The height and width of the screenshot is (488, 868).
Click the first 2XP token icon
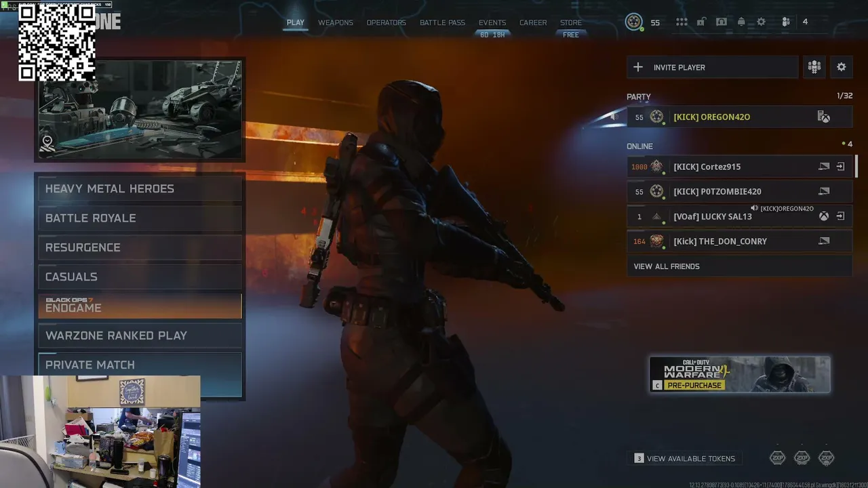point(778,458)
